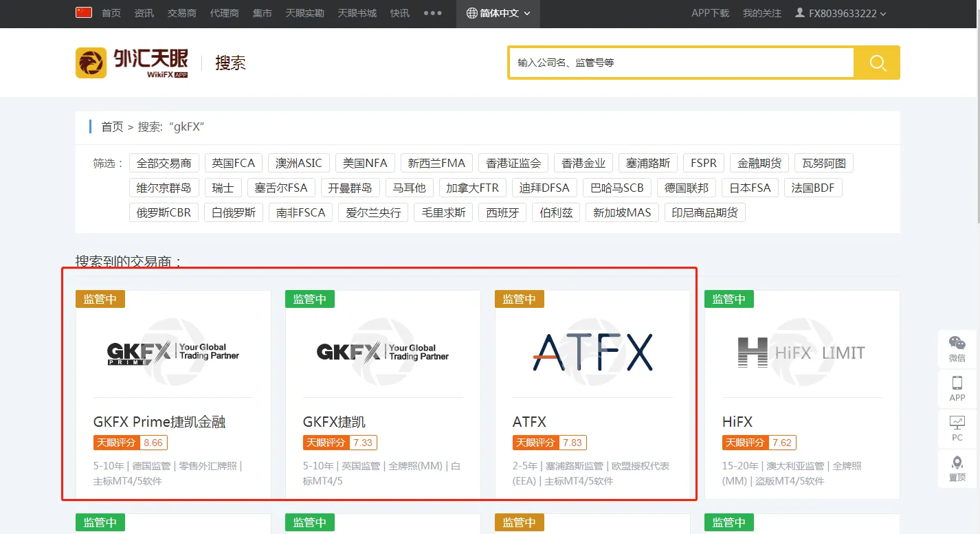The width and height of the screenshot is (980, 534).
Task: Filter by 加拿大FTR
Action: [x=473, y=188]
